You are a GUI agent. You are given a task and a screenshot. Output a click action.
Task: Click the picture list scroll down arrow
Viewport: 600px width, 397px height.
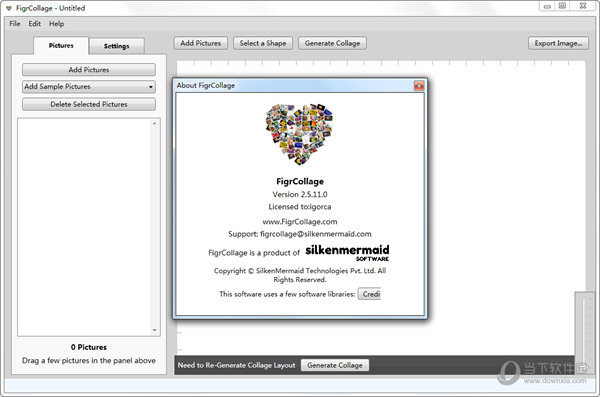[x=154, y=330]
